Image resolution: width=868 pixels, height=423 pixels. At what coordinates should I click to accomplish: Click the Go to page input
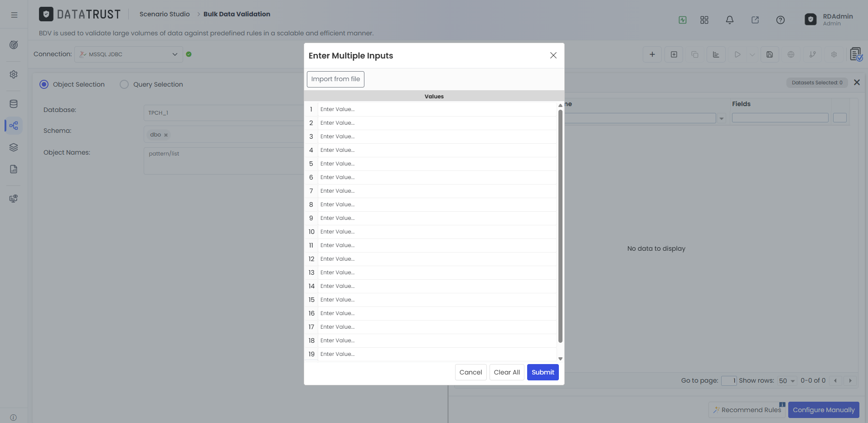729,381
